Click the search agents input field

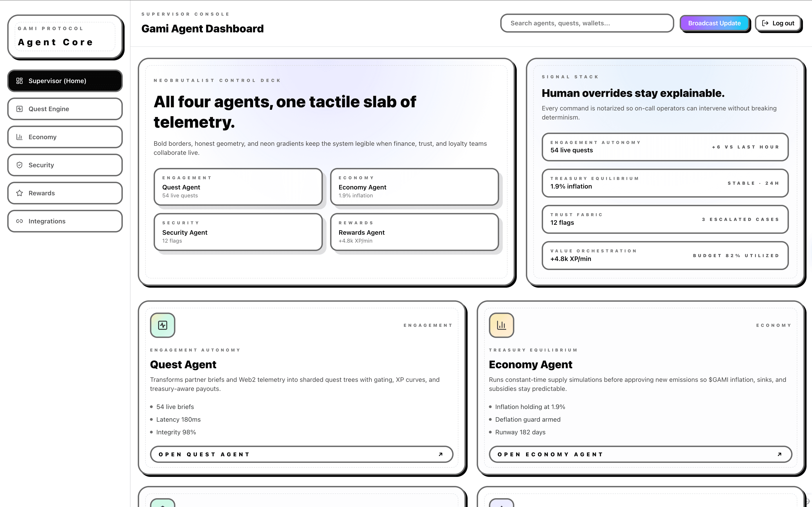click(586, 23)
